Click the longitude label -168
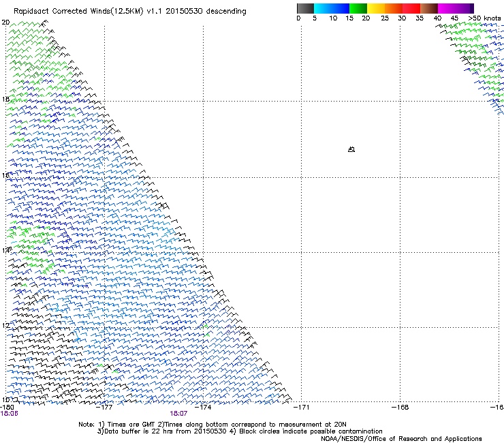 tap(400, 408)
